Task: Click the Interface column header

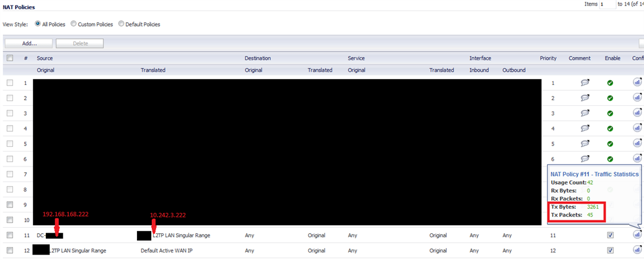Action: click(x=480, y=58)
